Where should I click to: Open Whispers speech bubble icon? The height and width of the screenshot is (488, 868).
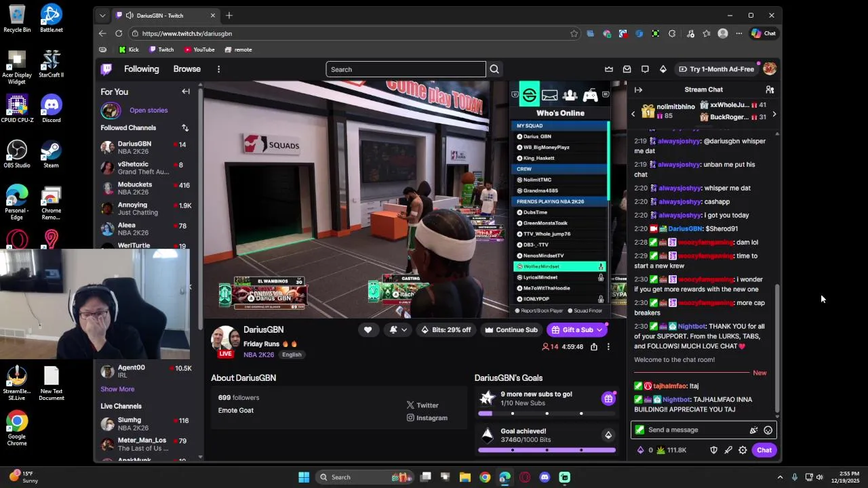(645, 69)
